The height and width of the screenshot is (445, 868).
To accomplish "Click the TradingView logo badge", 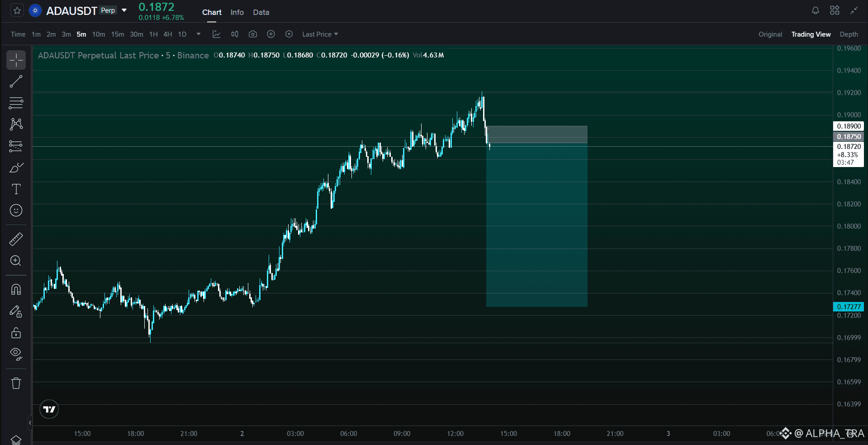I will 49,409.
